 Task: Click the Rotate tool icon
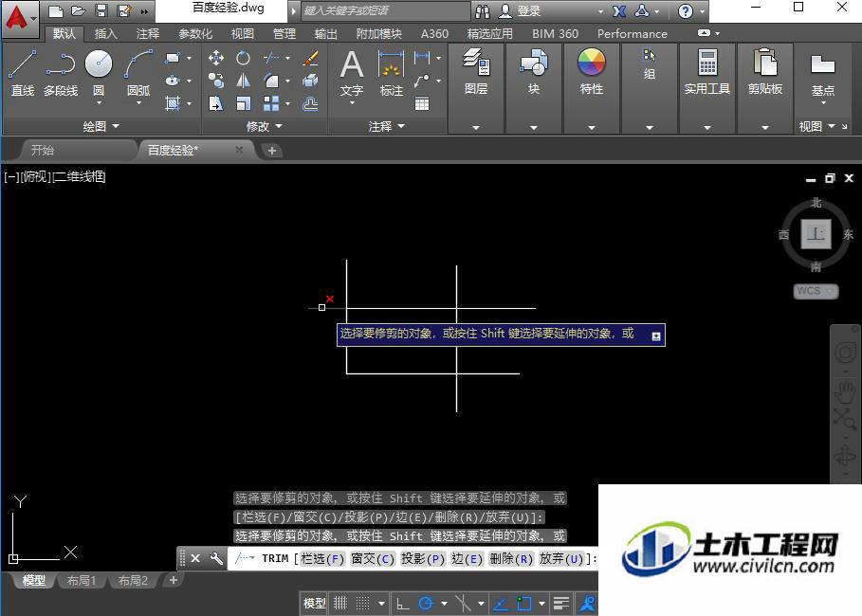coord(243,58)
